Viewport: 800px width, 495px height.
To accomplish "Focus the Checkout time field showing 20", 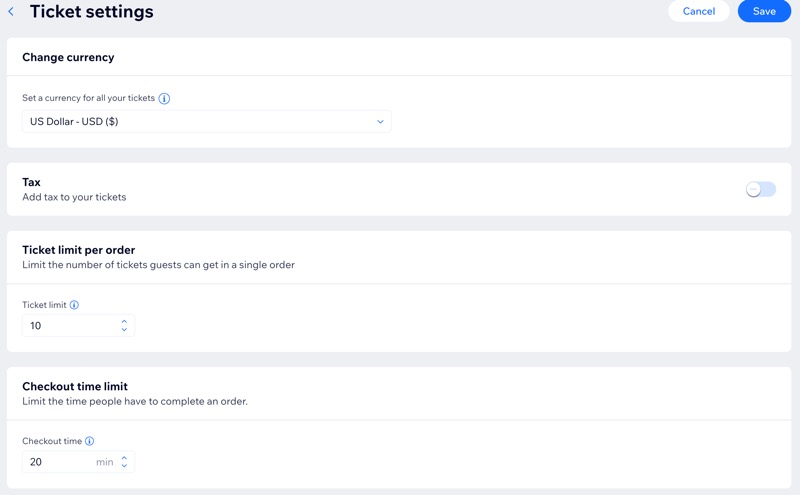I will point(78,462).
